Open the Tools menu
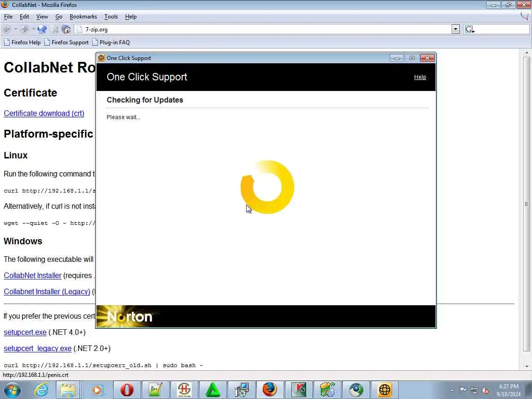 coord(111,17)
